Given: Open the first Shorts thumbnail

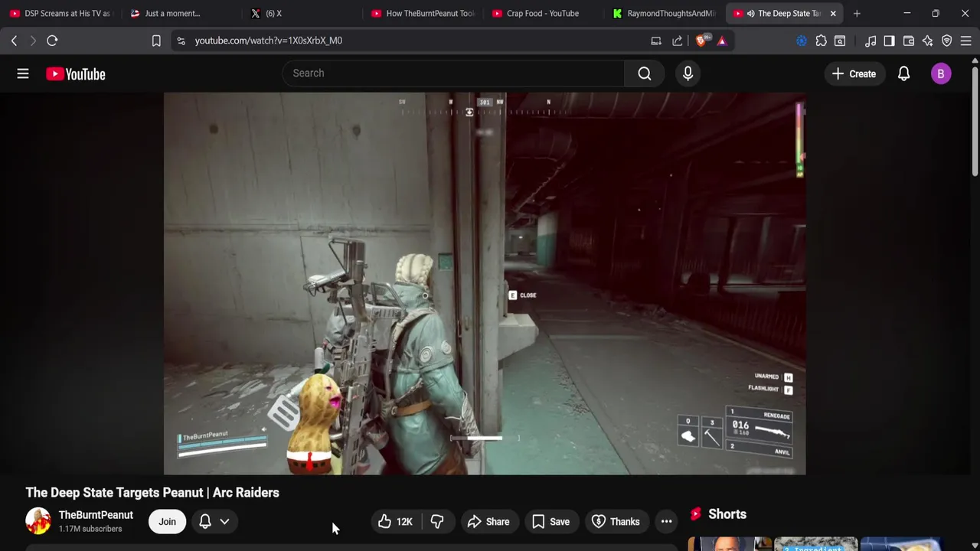Looking at the screenshot, I should click(x=730, y=544).
